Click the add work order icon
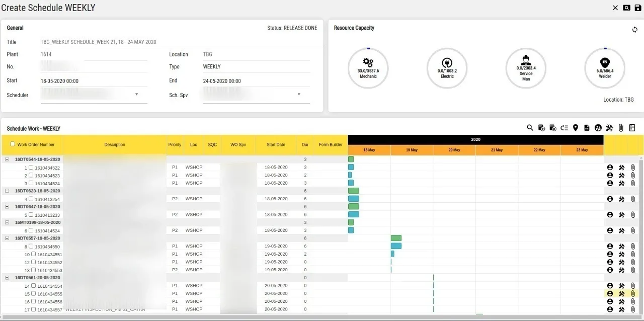644x321 pixels. click(541, 128)
